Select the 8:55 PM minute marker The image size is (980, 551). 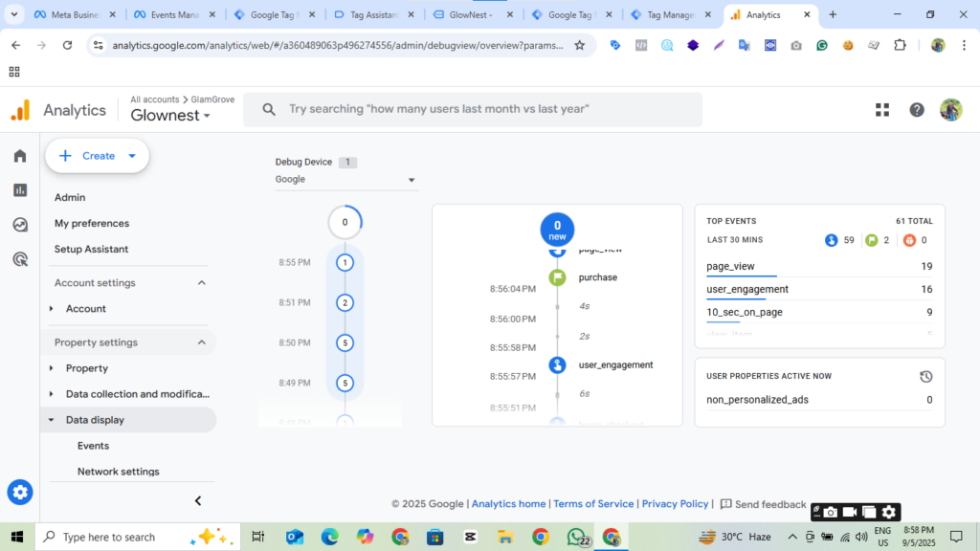(345, 262)
